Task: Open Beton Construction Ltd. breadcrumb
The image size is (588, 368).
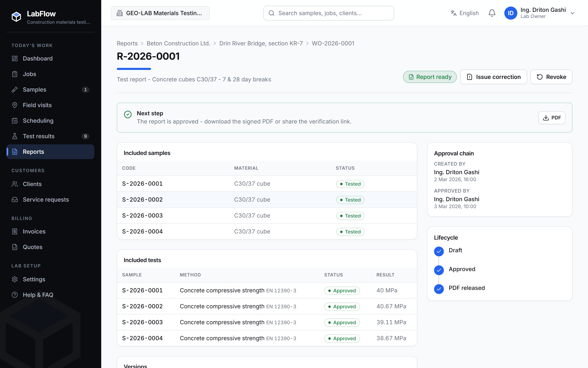Action: tap(178, 43)
